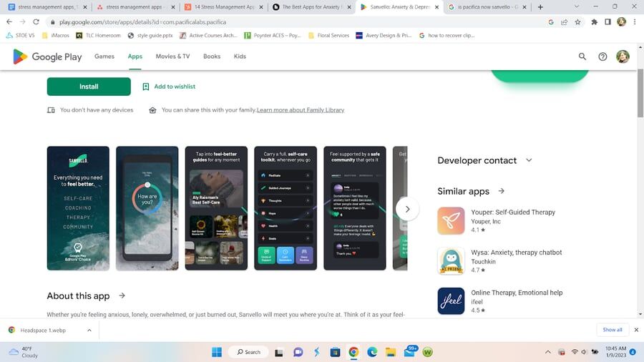
Task: Click the page vertical scrollbar
Action: (640, 93)
